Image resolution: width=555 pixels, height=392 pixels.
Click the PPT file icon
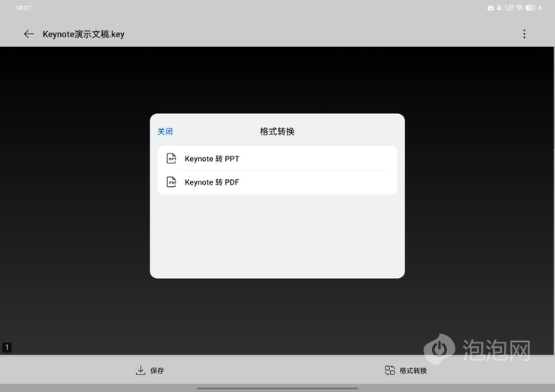coord(172,159)
